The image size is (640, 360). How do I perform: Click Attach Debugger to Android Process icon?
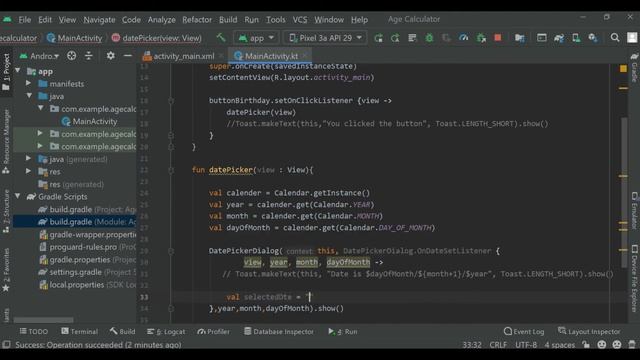click(x=481, y=38)
